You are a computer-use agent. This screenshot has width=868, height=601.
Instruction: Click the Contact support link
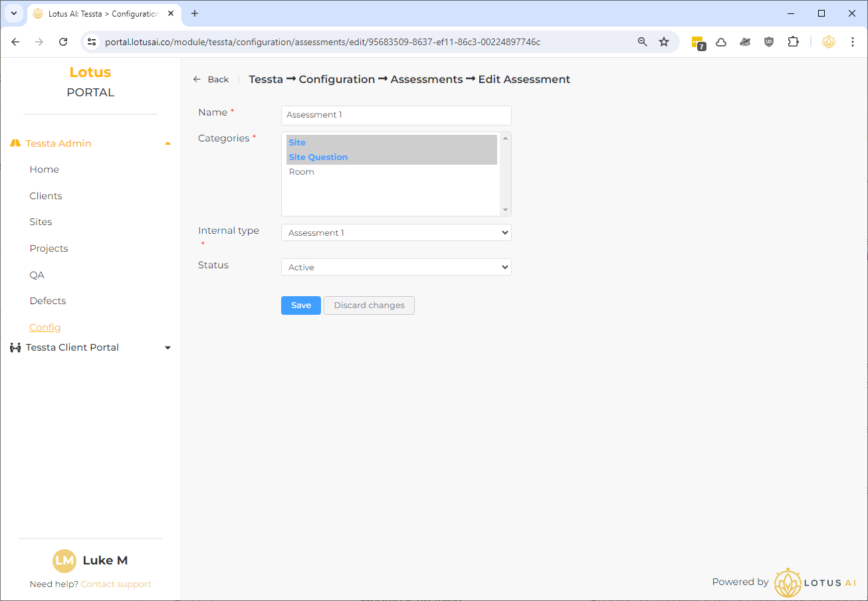(x=116, y=584)
